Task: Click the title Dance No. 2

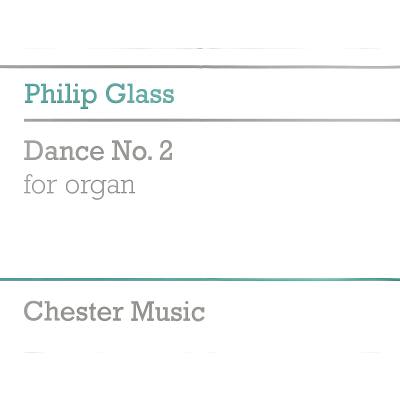Action: (98, 151)
